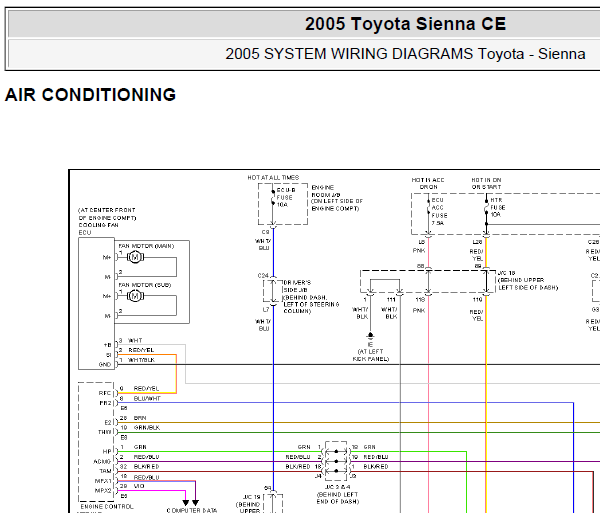The image size is (600, 513).
Task: Select 'BLK/RED' wire label at TAM pin 32
Action: [x=146, y=466]
